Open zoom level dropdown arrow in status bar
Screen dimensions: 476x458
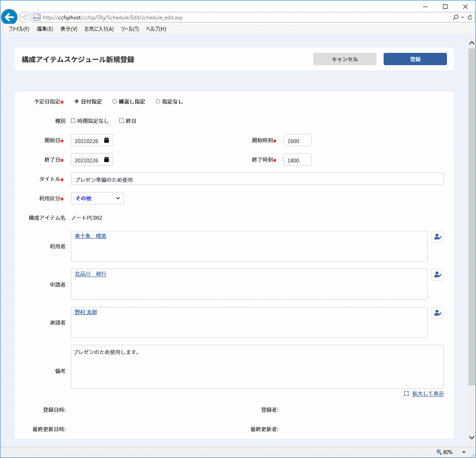[x=464, y=452]
